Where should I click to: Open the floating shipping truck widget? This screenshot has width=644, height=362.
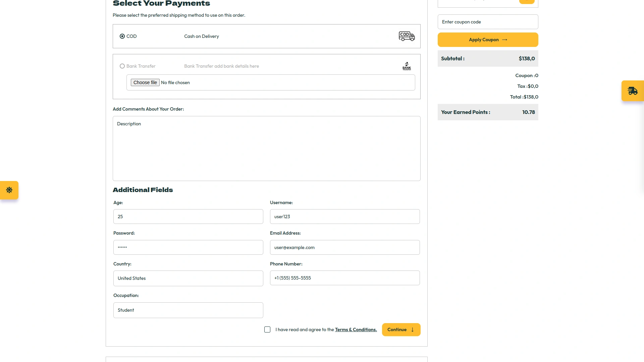[633, 91]
